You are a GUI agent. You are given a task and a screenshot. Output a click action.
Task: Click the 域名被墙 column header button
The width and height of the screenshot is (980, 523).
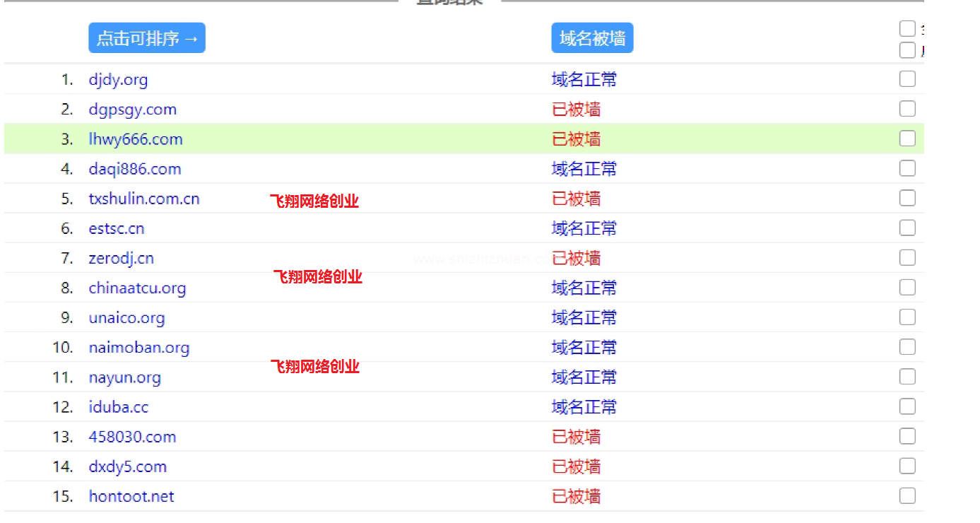(592, 38)
